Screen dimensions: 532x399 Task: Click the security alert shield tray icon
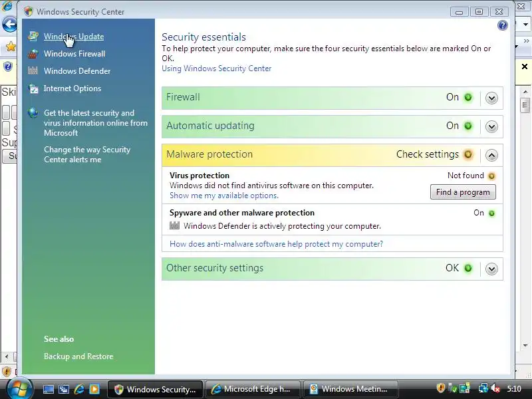point(440,388)
